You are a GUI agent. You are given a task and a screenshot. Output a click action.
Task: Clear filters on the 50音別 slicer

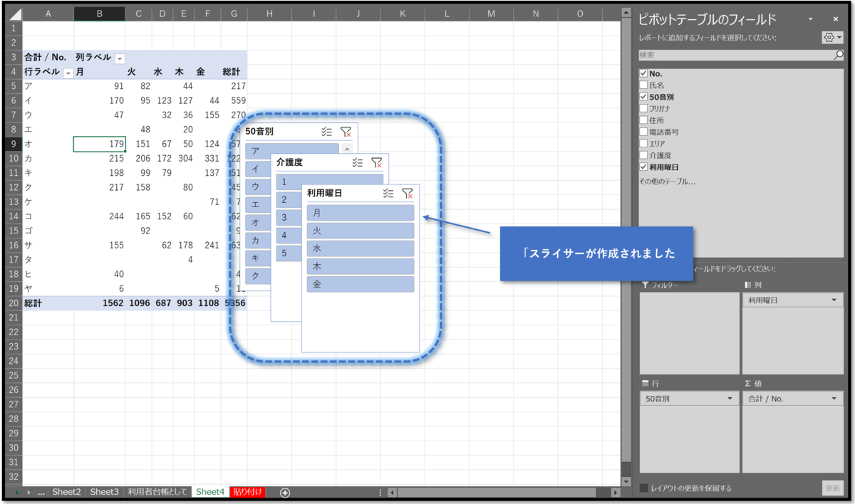[347, 131]
